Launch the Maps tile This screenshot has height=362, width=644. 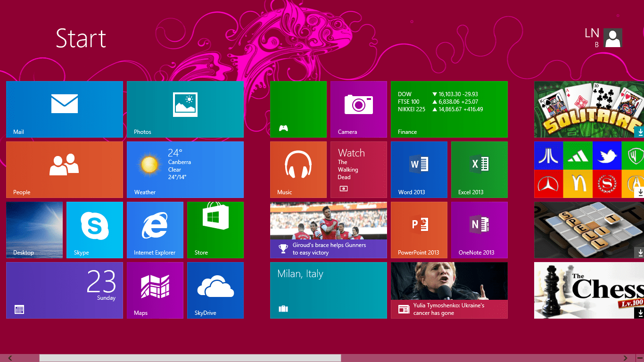click(155, 290)
